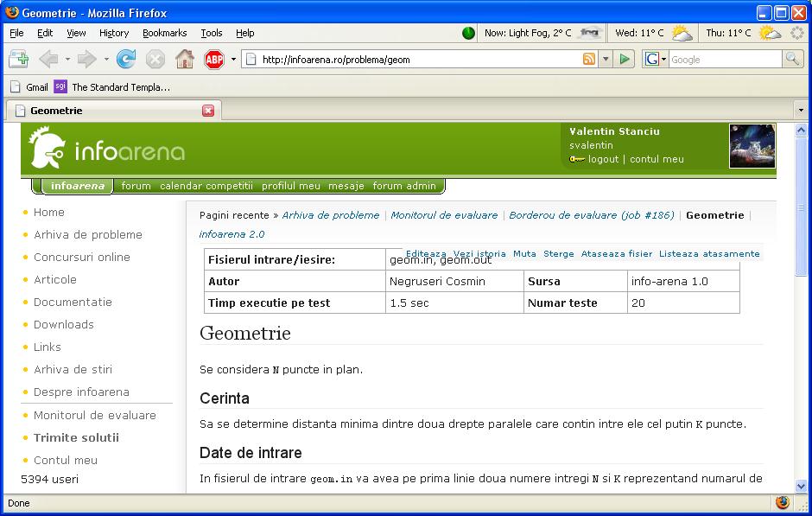The height and width of the screenshot is (516, 812).
Task: Open the View menu
Action: pos(76,33)
